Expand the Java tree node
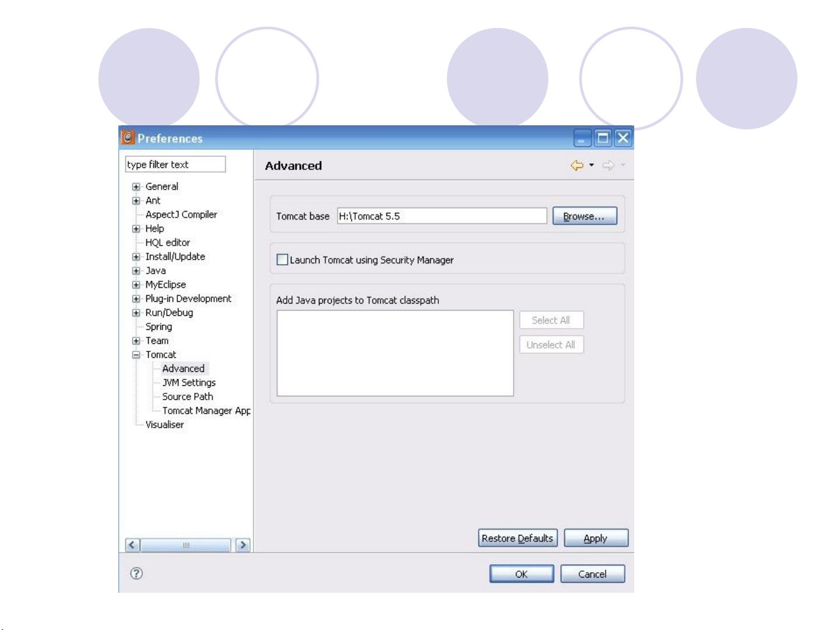The height and width of the screenshot is (630, 840). [x=136, y=271]
